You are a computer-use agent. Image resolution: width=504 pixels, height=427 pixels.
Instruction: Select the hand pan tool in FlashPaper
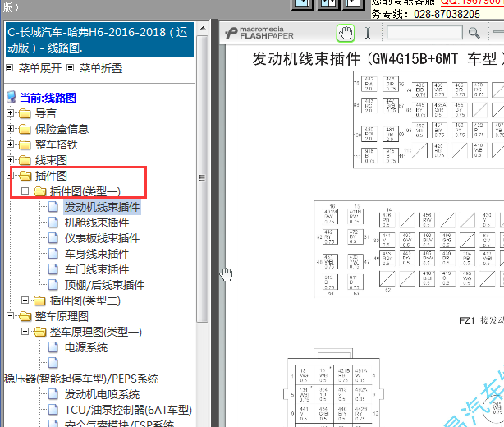coord(346,33)
